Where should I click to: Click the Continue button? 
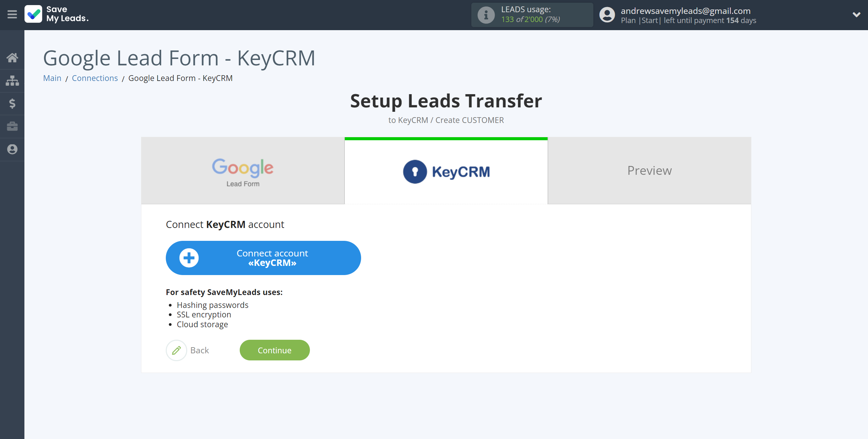coord(275,350)
